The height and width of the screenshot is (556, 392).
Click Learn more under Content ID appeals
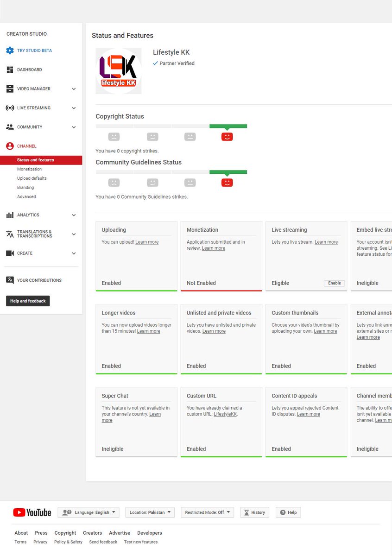pos(309,414)
